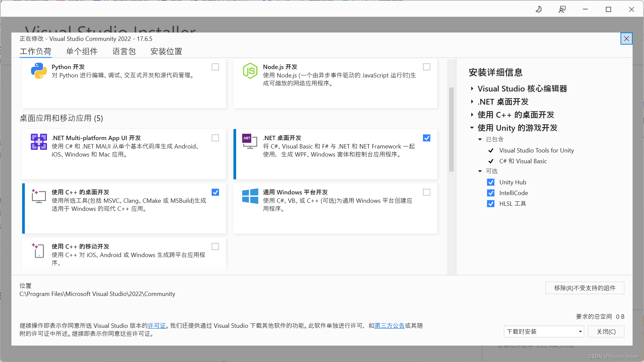Image resolution: width=644 pixels, height=362 pixels.
Task: Click the 使用 Unity 的游戏开发 icon in sidebar
Action: 472,127
